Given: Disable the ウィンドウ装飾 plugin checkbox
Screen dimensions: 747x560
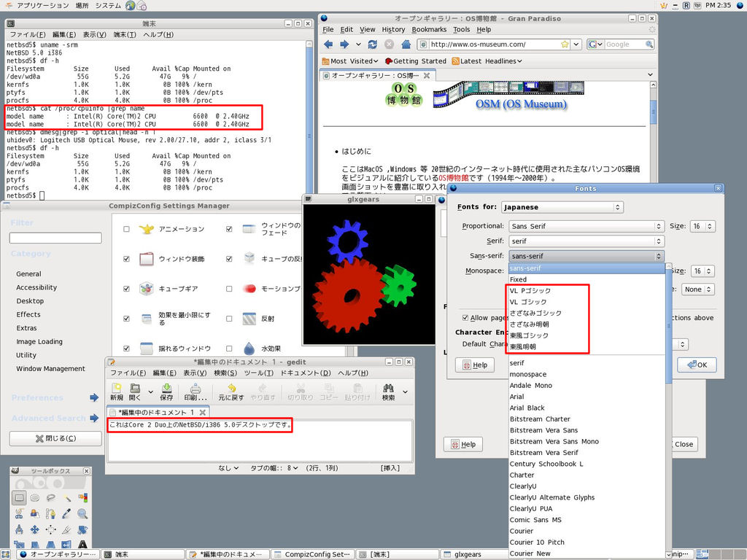Looking at the screenshot, I should (x=126, y=259).
